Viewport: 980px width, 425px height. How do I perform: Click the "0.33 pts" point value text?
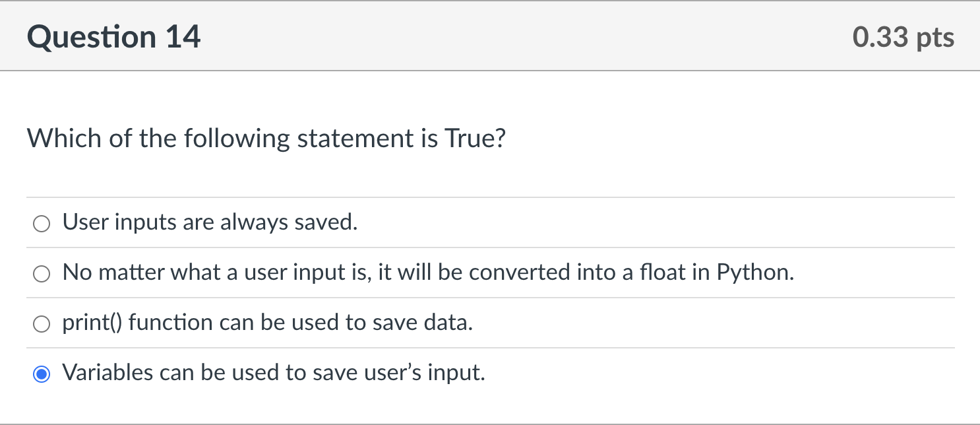(903, 37)
